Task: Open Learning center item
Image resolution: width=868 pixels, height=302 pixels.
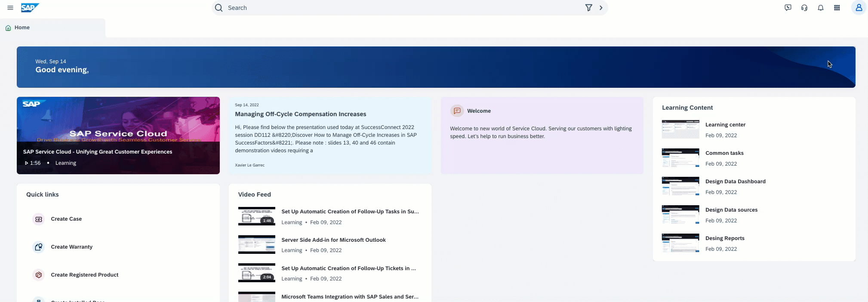Action: tap(725, 125)
